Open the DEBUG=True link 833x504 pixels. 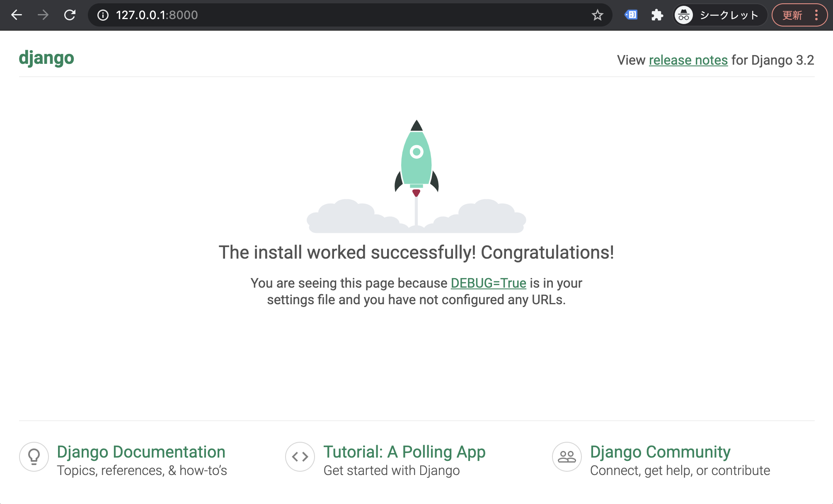coord(488,283)
